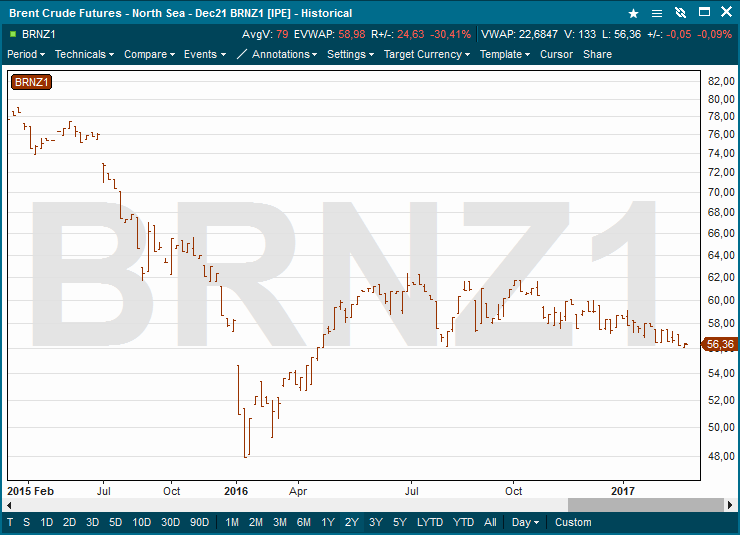Open the Day interval dropdown
Viewport: 740px width, 535px height.
point(525,522)
